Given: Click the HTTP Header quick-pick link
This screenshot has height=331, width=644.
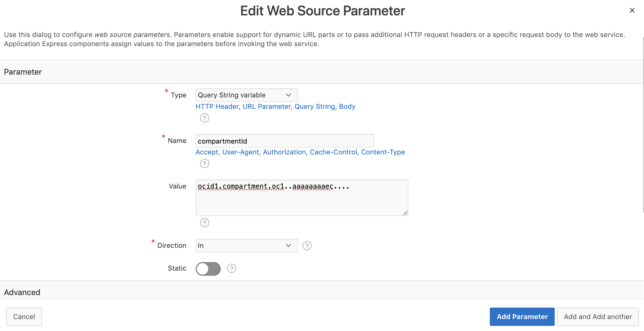Looking at the screenshot, I should click(x=217, y=107).
